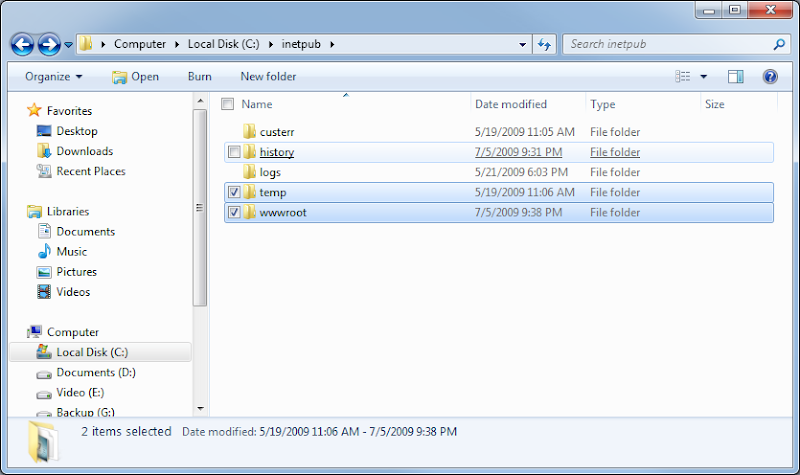Click date 5/21/2009 6:03 PM cell
This screenshot has height=475, width=800.
(x=521, y=172)
